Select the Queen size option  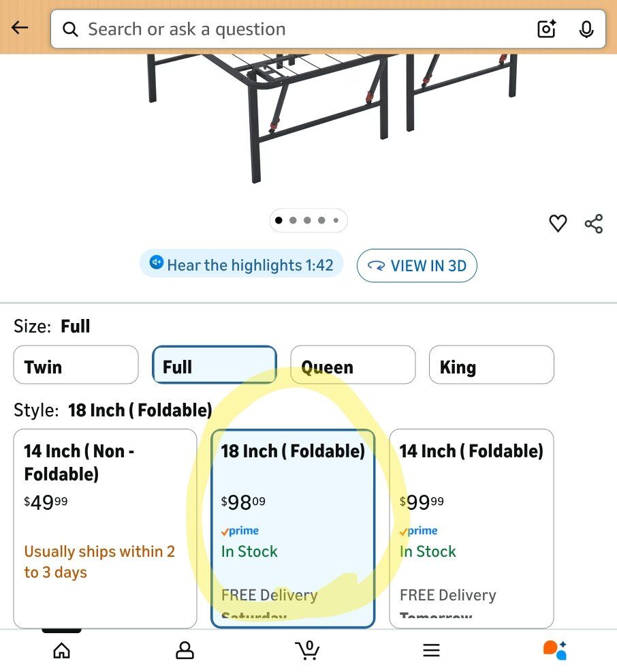pyautogui.click(x=352, y=365)
